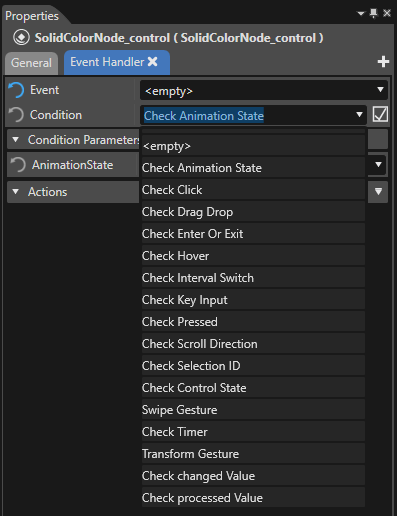This screenshot has width=398, height=517.
Task: Select Check Selection ID option
Action: click(x=253, y=366)
